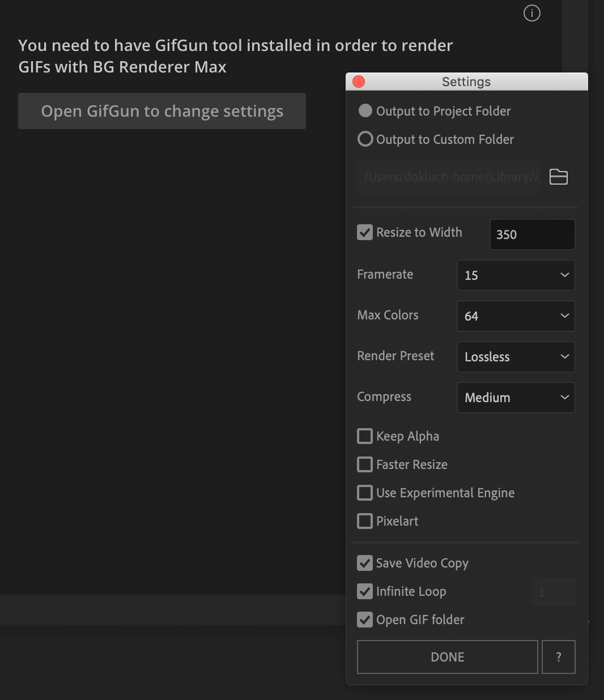Open the Framerate dropdown

(x=516, y=275)
